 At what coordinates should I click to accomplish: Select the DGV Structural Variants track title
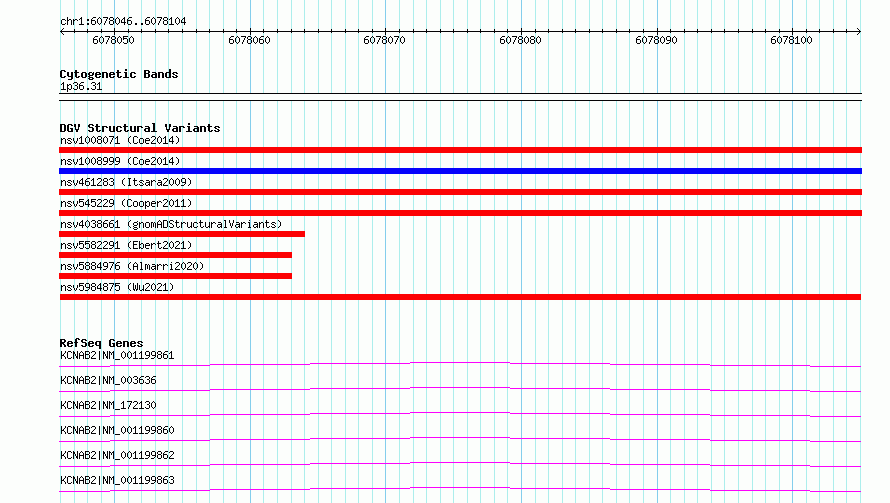click(140, 128)
